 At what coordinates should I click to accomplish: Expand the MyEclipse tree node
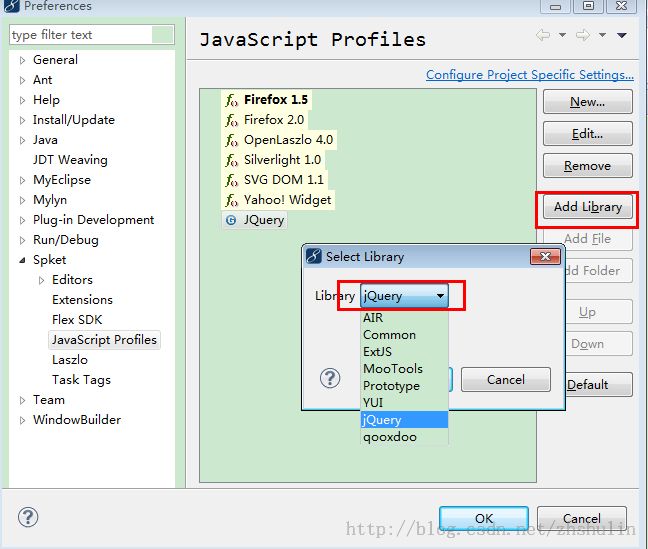(22, 180)
